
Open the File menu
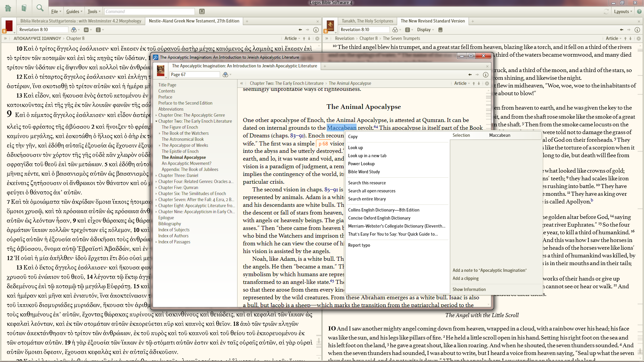click(x=56, y=11)
